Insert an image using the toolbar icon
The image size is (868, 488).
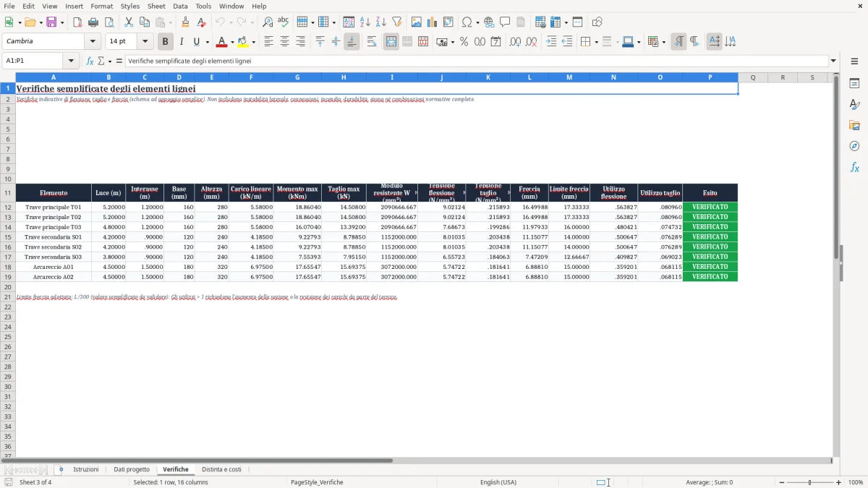click(416, 22)
